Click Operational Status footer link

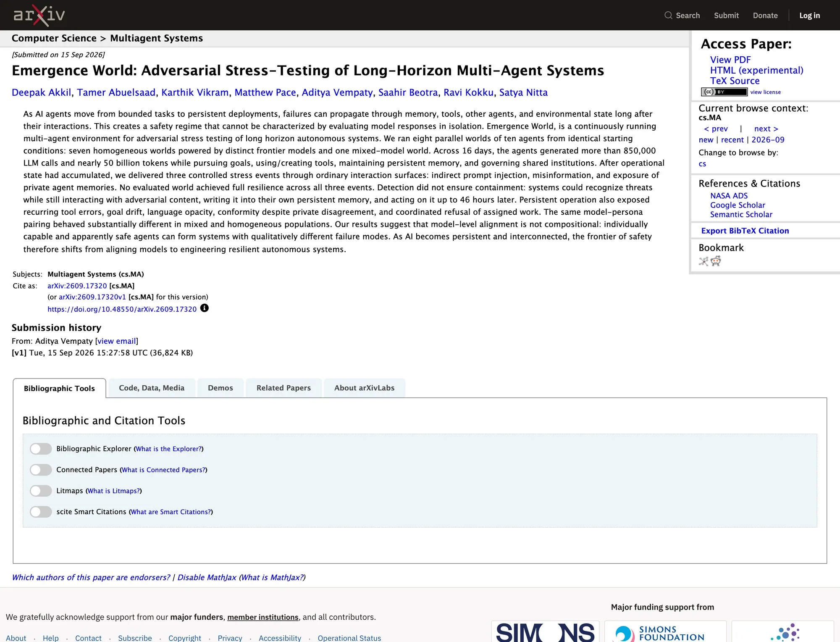point(349,638)
